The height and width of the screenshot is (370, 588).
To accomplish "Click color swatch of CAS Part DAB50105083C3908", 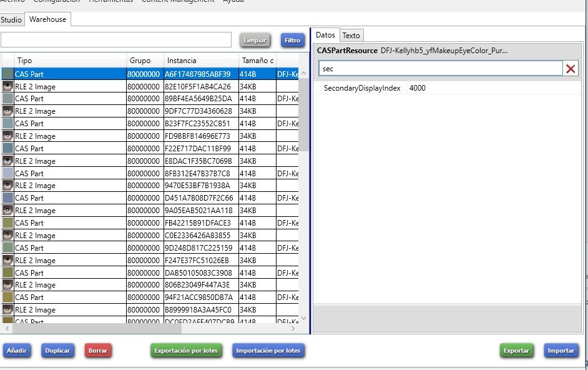I will [x=7, y=273].
